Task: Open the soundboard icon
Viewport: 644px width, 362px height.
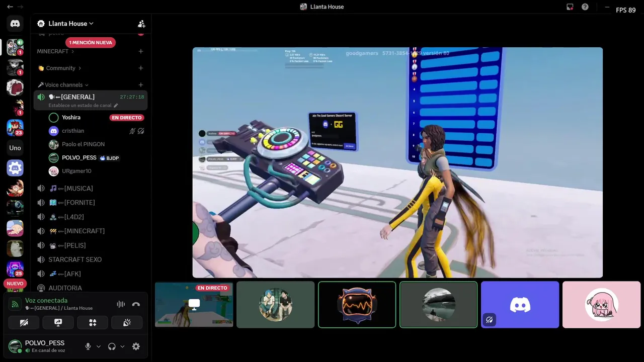Action: (127, 322)
